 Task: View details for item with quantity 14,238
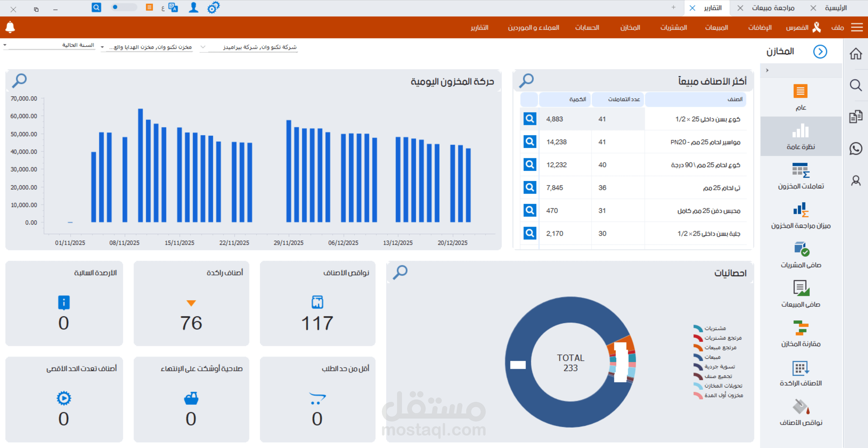tap(530, 142)
